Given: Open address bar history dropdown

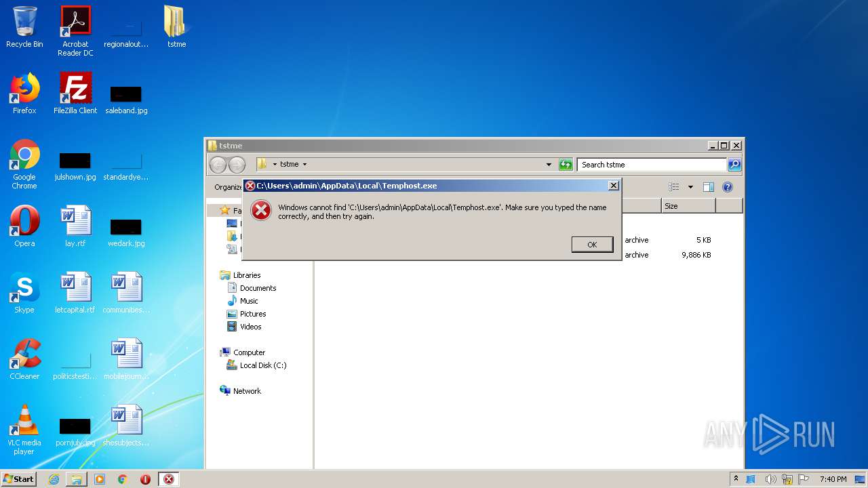Looking at the screenshot, I should (549, 165).
